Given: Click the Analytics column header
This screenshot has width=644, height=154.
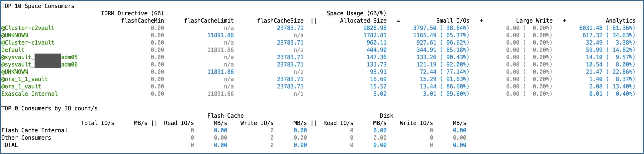Looking at the screenshot, I should click(x=620, y=21).
